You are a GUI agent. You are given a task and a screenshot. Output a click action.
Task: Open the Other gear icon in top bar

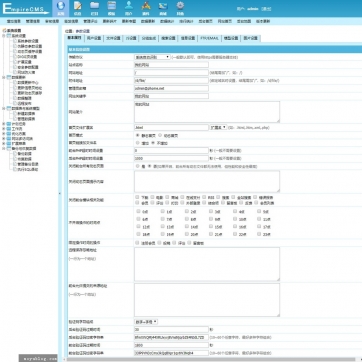180,5
